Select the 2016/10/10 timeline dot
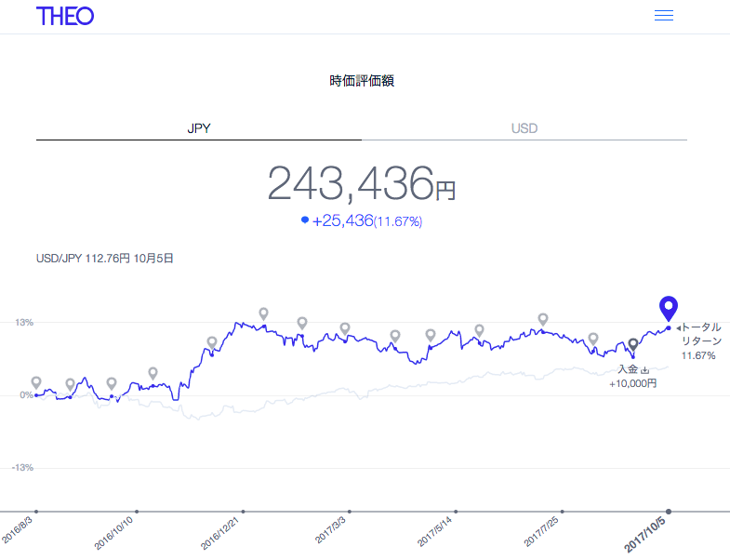 (137, 512)
